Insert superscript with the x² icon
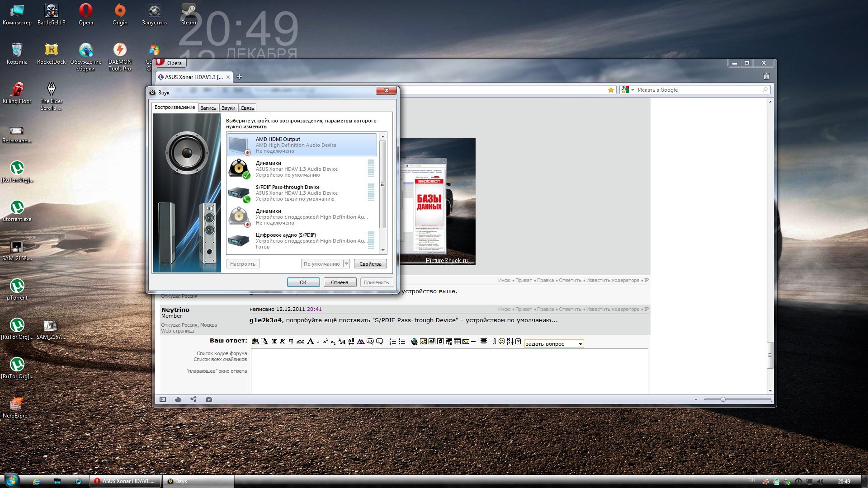This screenshot has height=488, width=868. click(325, 341)
